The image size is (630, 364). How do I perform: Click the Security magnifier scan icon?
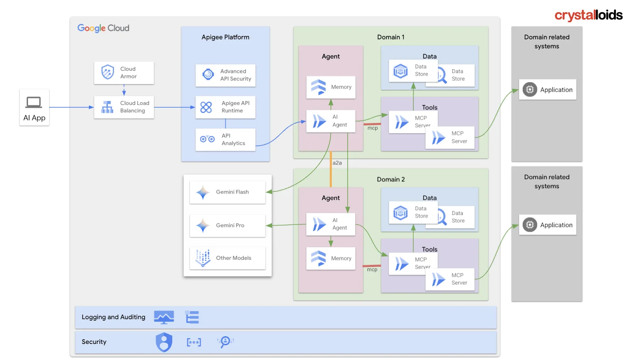coord(225,342)
